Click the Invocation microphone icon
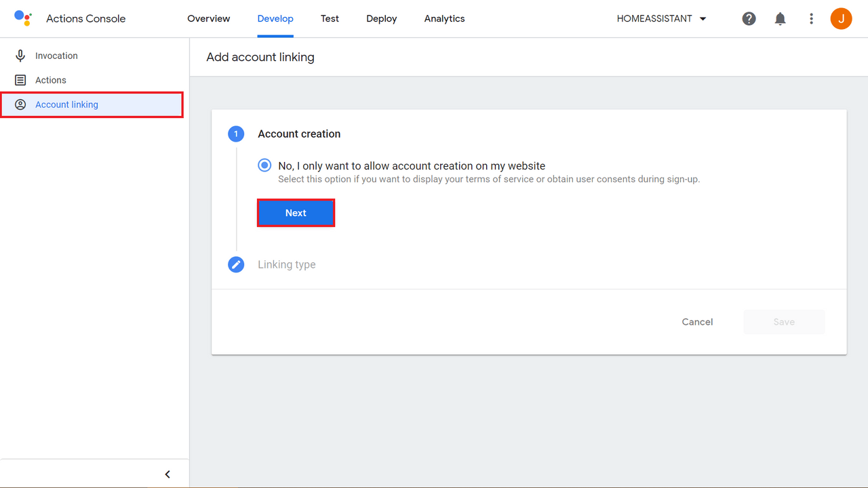868x488 pixels. pos(20,56)
